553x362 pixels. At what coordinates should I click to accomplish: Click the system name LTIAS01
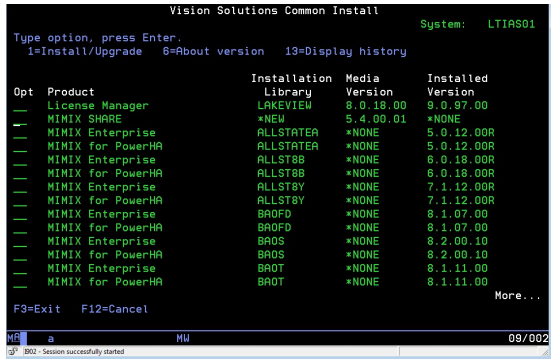[511, 24]
